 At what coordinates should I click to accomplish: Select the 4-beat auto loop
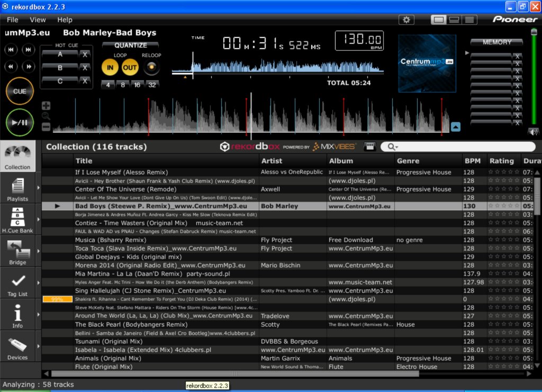[x=108, y=85]
